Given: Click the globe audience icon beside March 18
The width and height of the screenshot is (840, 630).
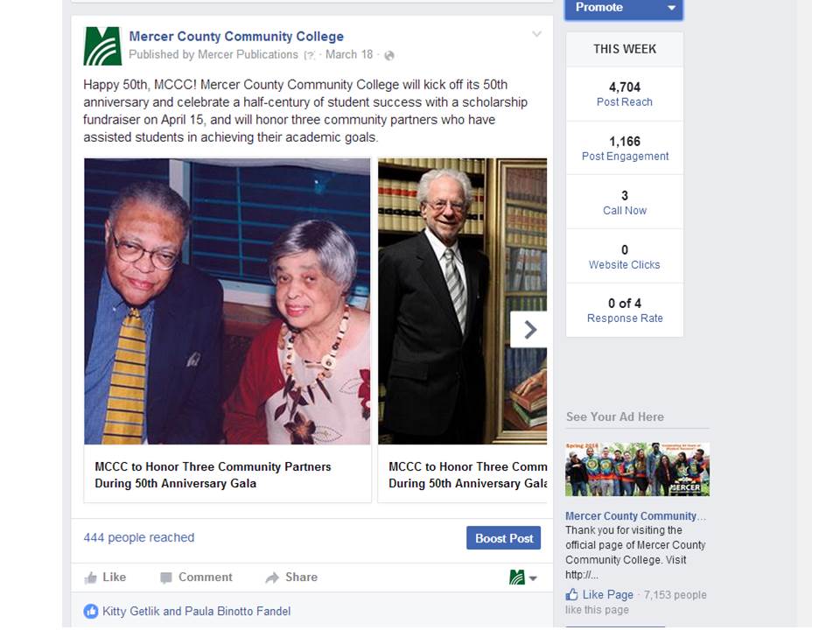Looking at the screenshot, I should (389, 55).
